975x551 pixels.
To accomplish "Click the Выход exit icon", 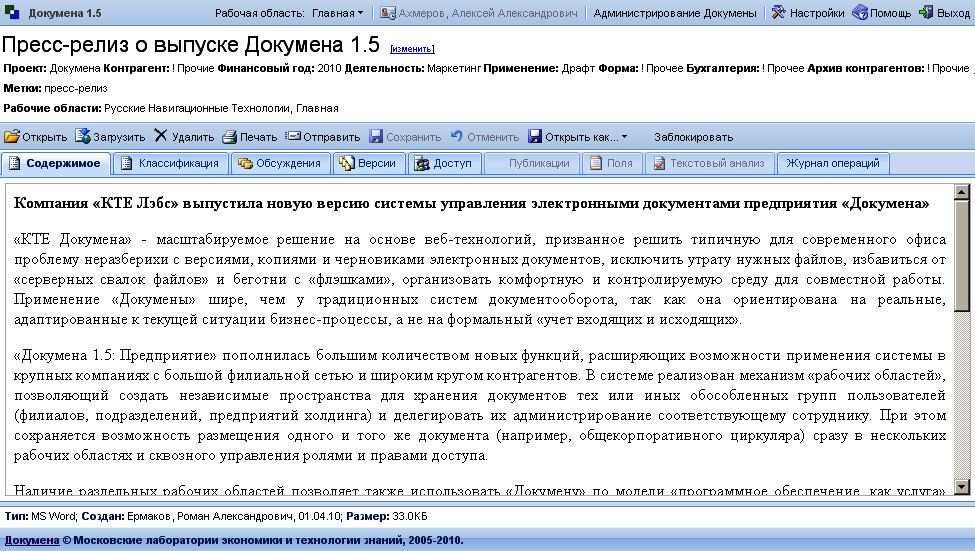I will [926, 12].
